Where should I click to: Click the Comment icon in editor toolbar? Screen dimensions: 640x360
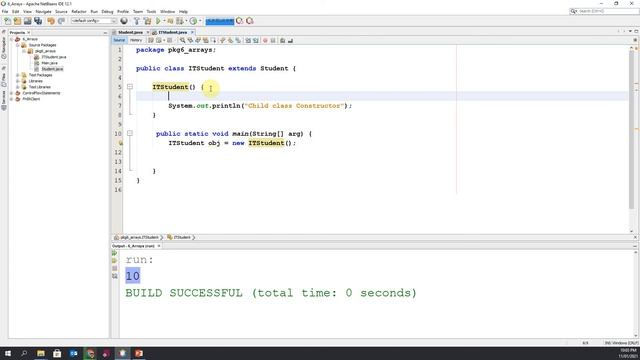[282, 40]
